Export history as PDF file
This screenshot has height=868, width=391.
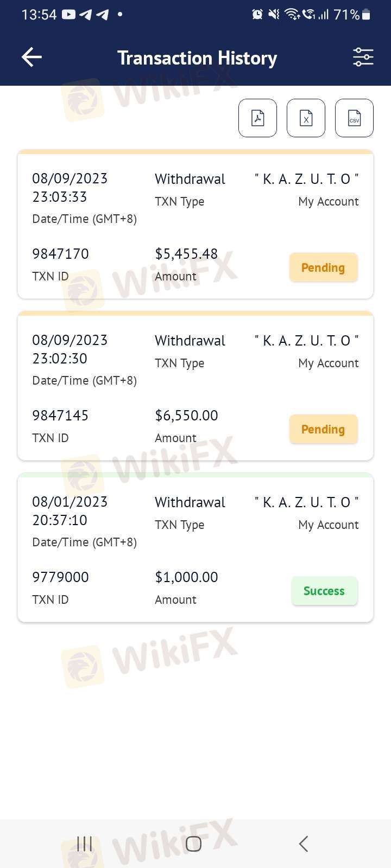point(257,118)
